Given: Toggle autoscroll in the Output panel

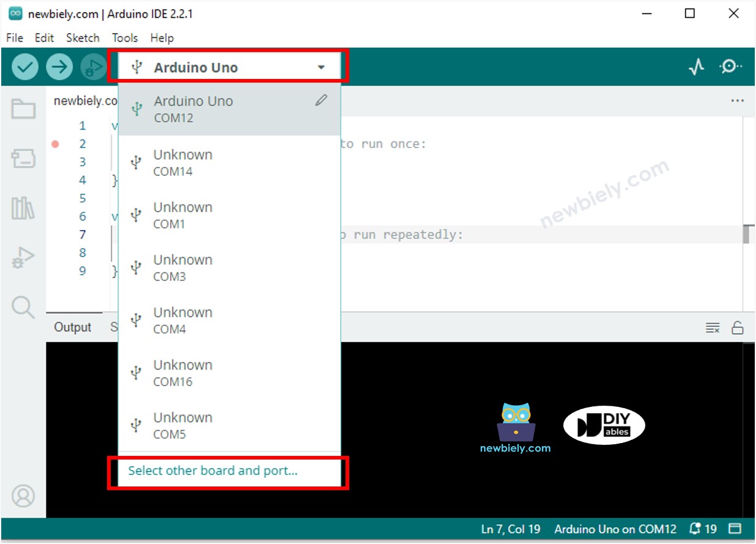Looking at the screenshot, I should [712, 327].
